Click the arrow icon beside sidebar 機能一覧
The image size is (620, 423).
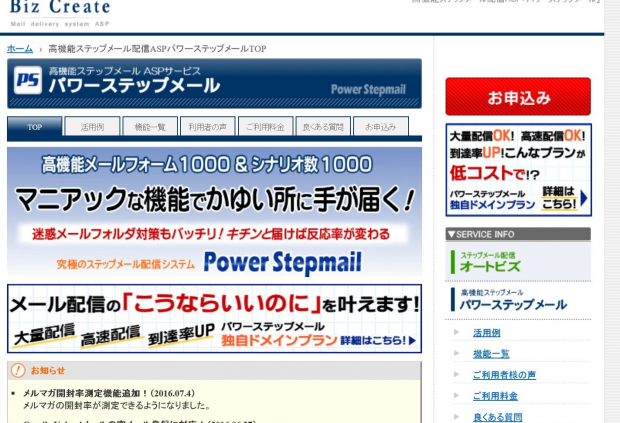pos(457,353)
